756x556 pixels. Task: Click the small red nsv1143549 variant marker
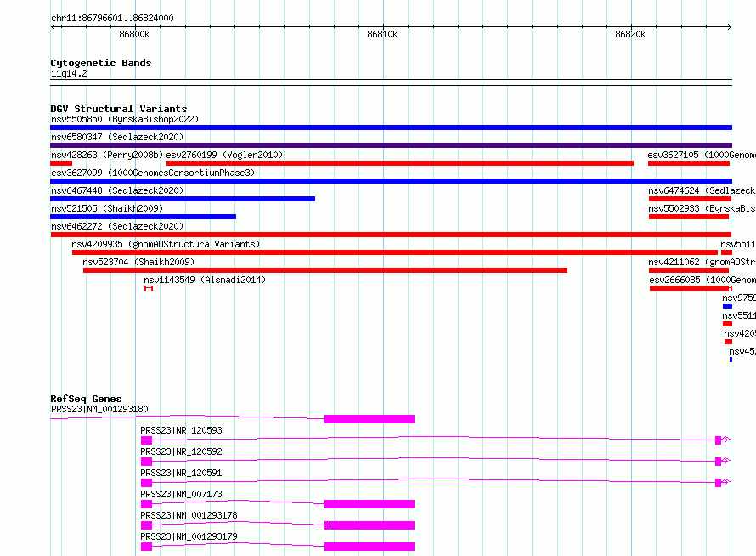149,288
